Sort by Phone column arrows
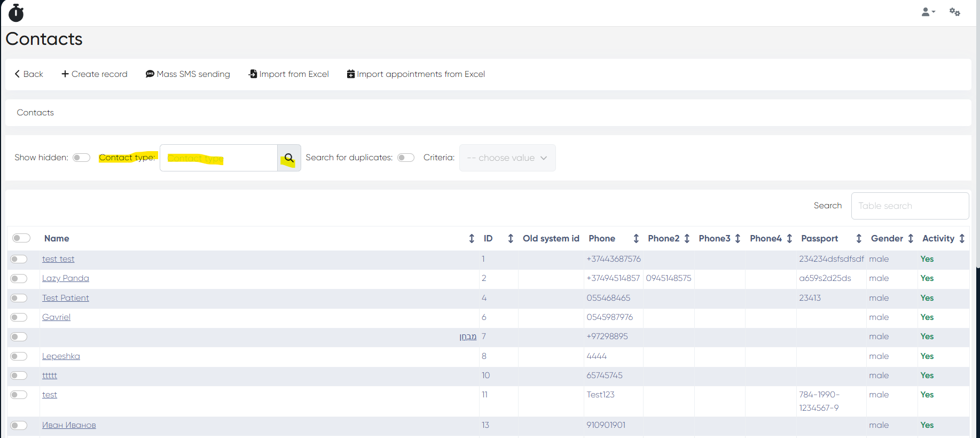 click(x=636, y=239)
